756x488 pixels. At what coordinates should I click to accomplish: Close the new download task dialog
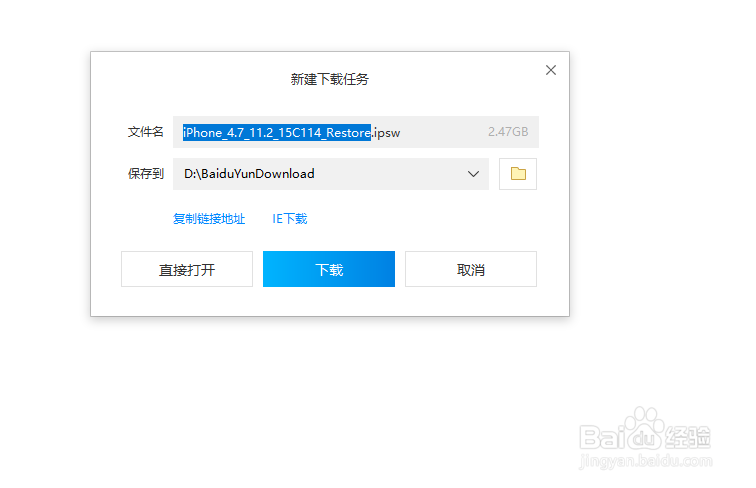[x=551, y=70]
